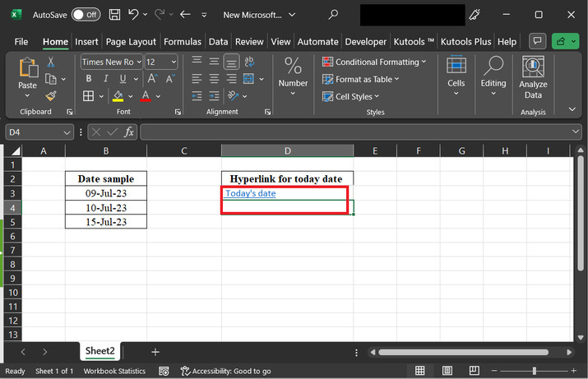The height and width of the screenshot is (379, 588).
Task: Click the zoom slider in status bar
Action: 534,371
